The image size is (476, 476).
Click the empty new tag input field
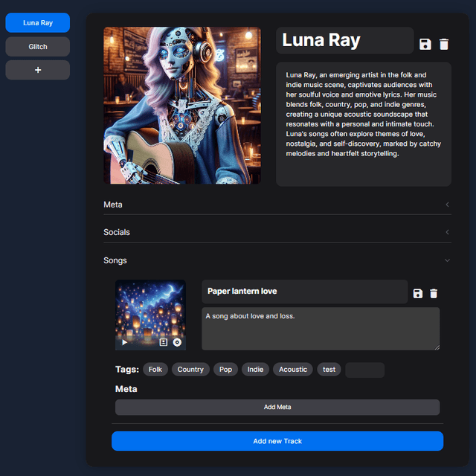(364, 370)
